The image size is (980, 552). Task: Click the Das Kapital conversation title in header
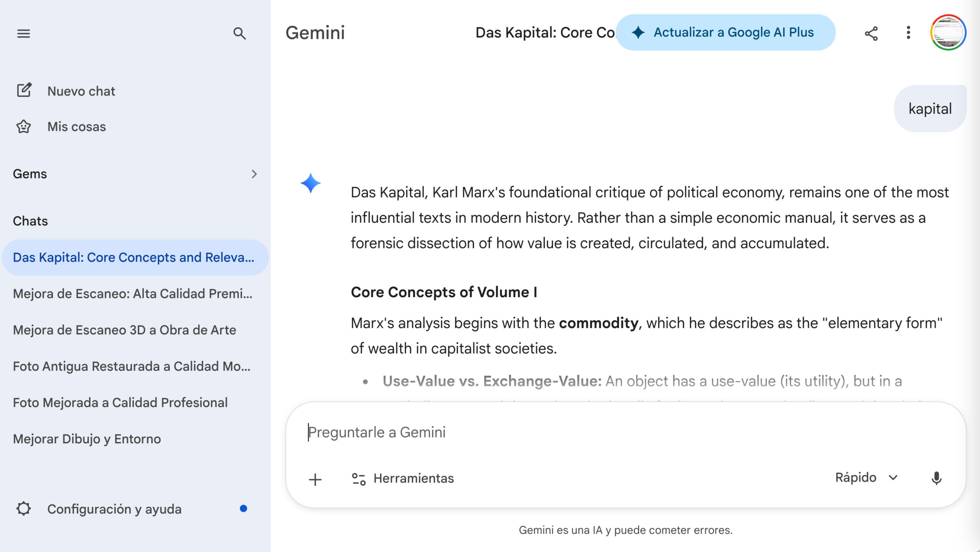point(544,33)
